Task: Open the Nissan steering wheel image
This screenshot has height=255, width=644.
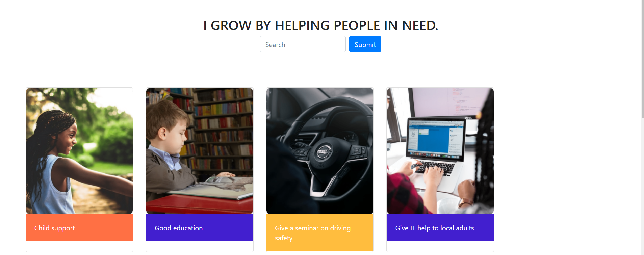Action: 320,151
